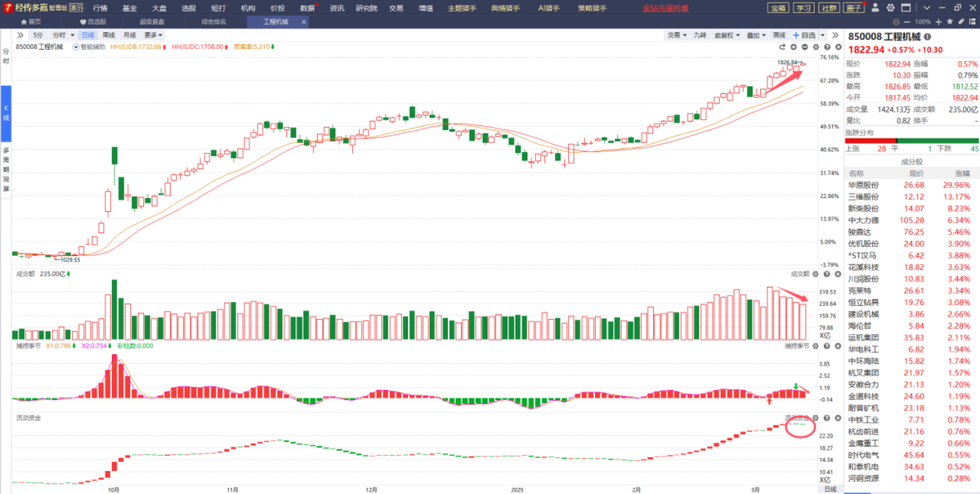
Task: Click the double-arrow icon left of 5分
Action: 20,35
